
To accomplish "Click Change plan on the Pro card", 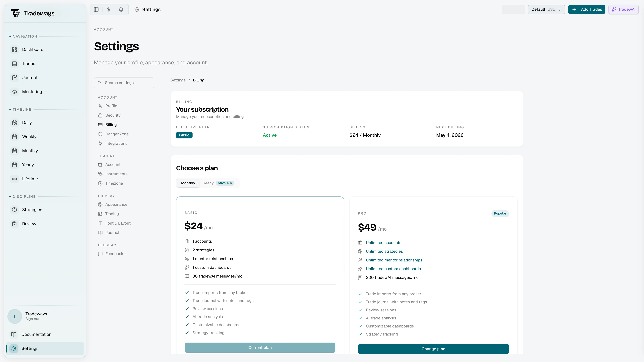I will point(433,349).
